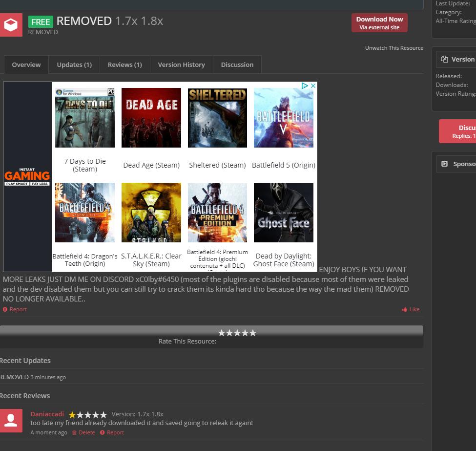Image resolution: width=476 pixels, height=451 pixels.
Task: Click the 'Recent Reviews' heading
Action: coord(25,396)
